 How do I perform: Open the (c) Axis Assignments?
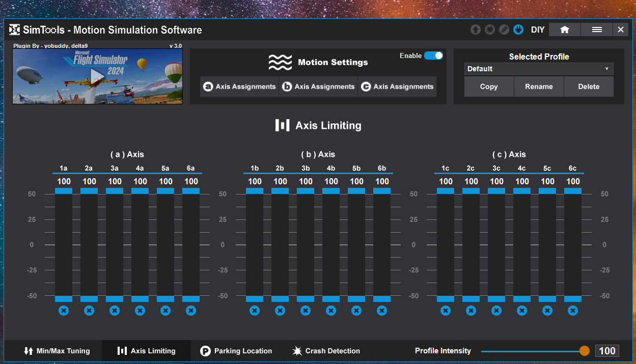click(x=397, y=87)
